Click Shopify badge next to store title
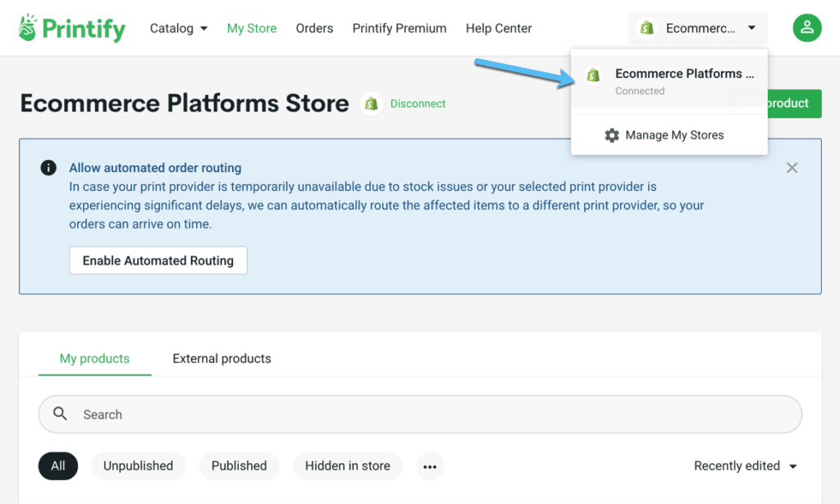 (371, 104)
